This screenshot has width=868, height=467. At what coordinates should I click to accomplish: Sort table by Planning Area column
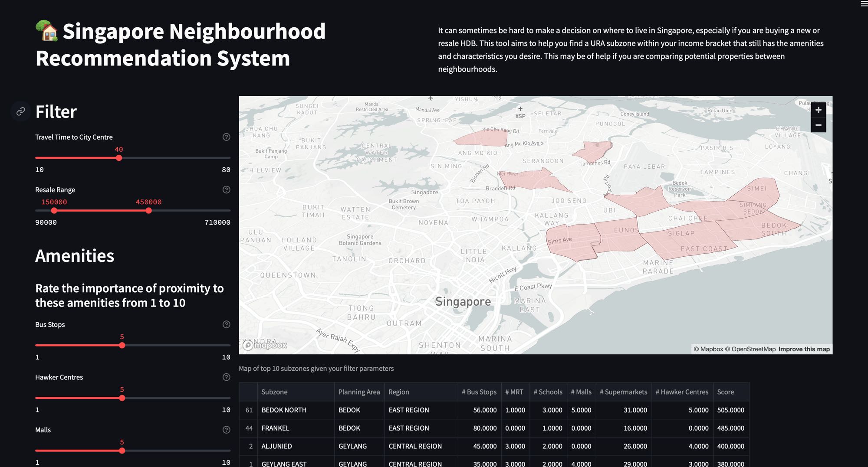pos(359,392)
